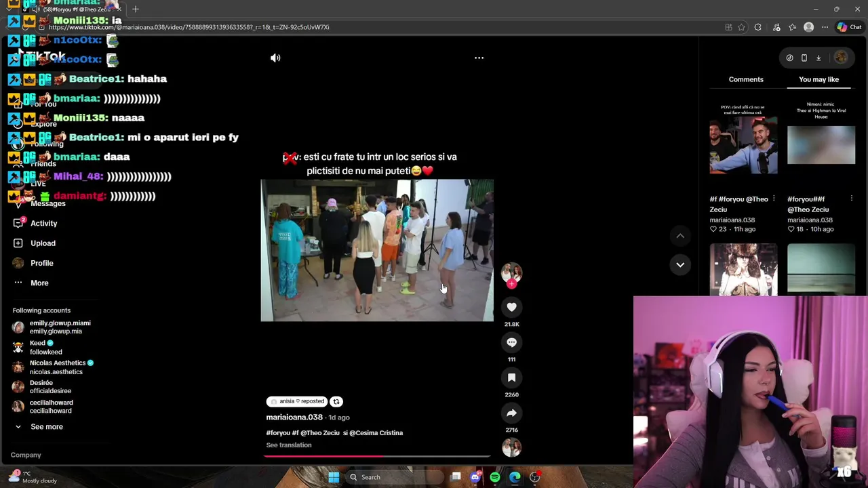
Task: Open Activity in the sidebar
Action: [x=35, y=223]
